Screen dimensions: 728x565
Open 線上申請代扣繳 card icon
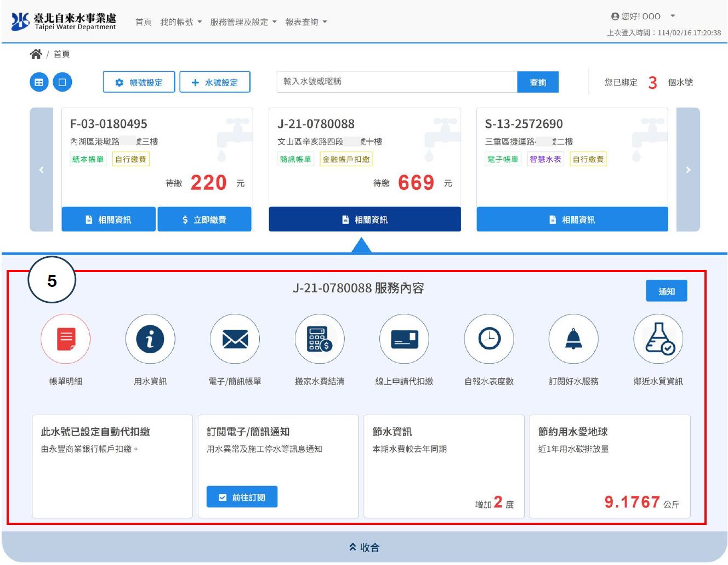point(405,339)
